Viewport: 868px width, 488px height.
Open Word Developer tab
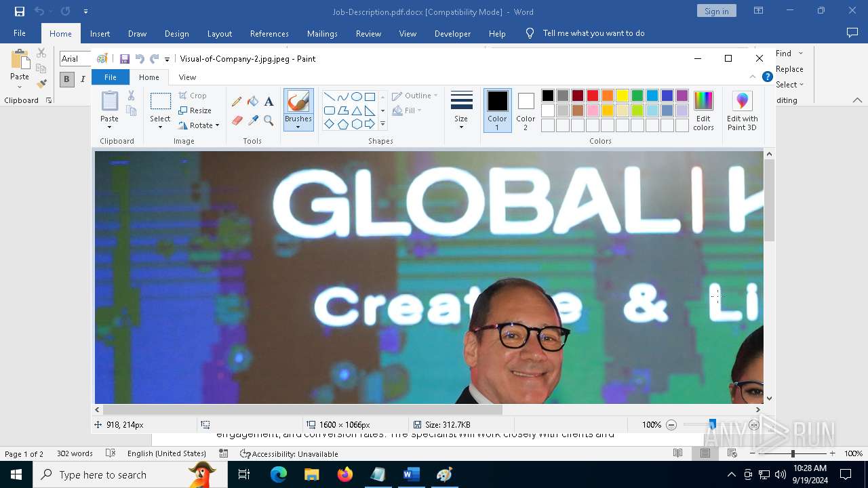click(x=452, y=33)
